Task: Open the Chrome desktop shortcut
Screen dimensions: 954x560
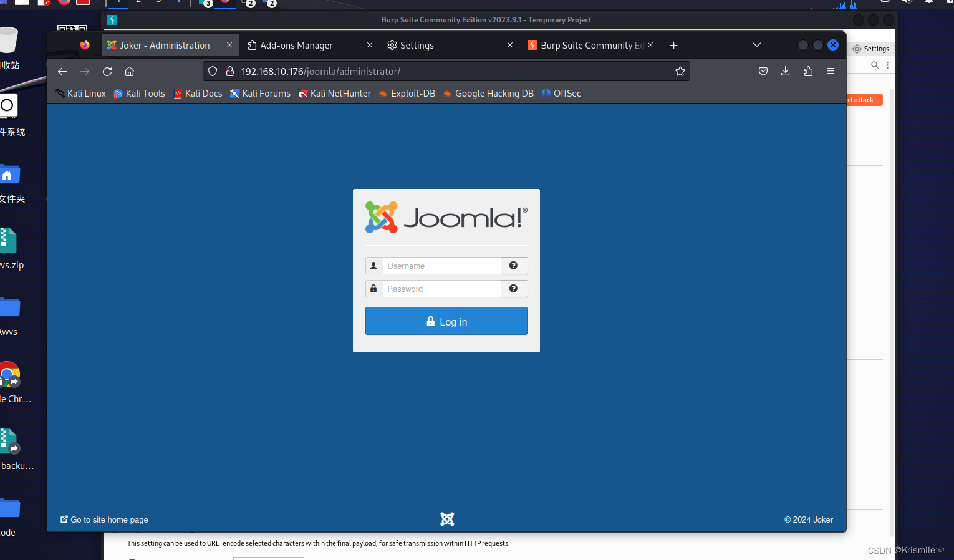Action: 9,375
